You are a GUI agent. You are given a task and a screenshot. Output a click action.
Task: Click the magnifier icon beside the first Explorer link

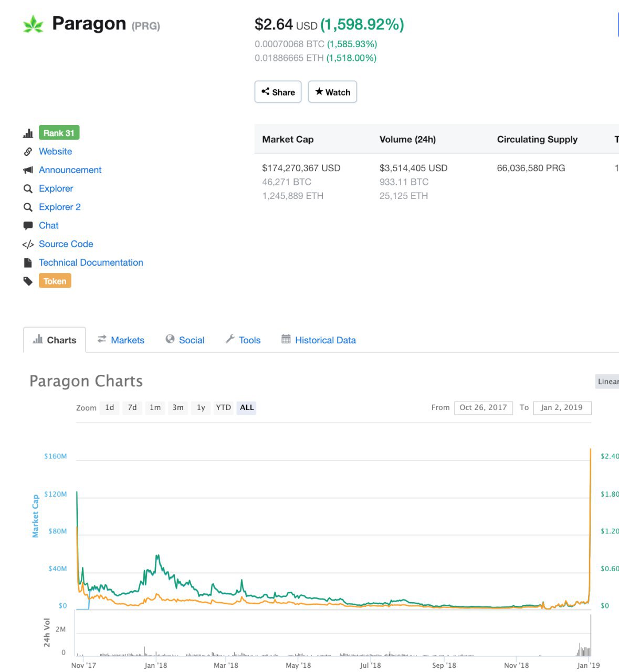click(x=28, y=188)
